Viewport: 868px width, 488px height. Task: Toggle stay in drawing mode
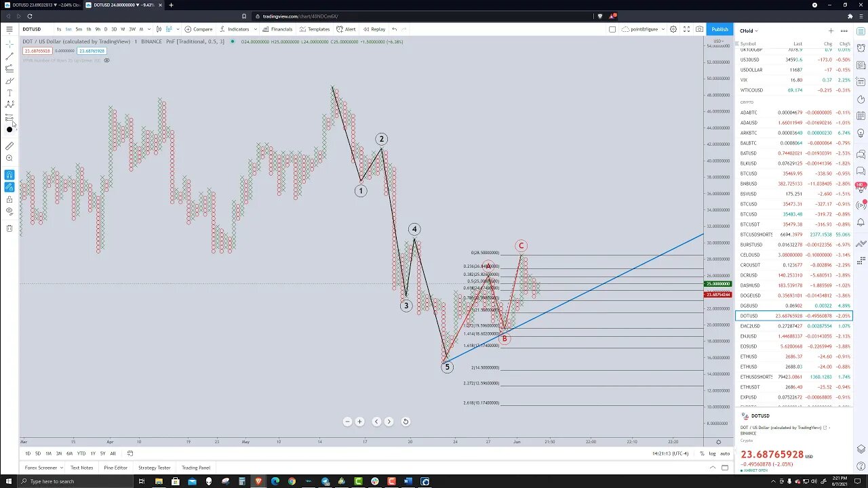[9, 187]
